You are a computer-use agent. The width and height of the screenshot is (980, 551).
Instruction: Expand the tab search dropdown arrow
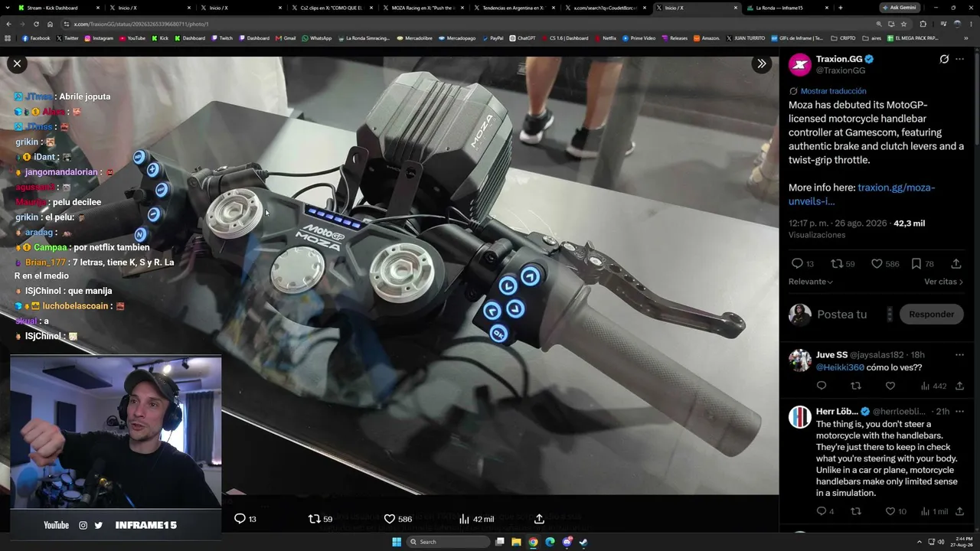(x=8, y=8)
